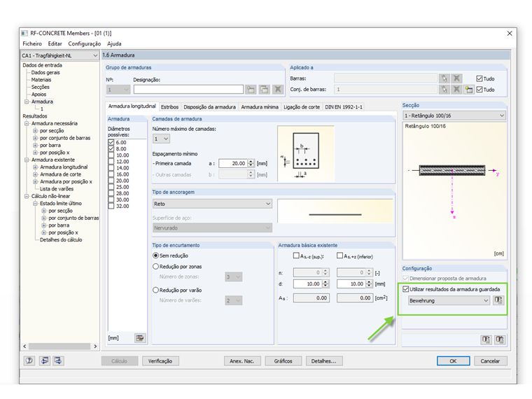The height and width of the screenshot is (399, 532).
Task: Click the Detalhes... button
Action: (324, 361)
